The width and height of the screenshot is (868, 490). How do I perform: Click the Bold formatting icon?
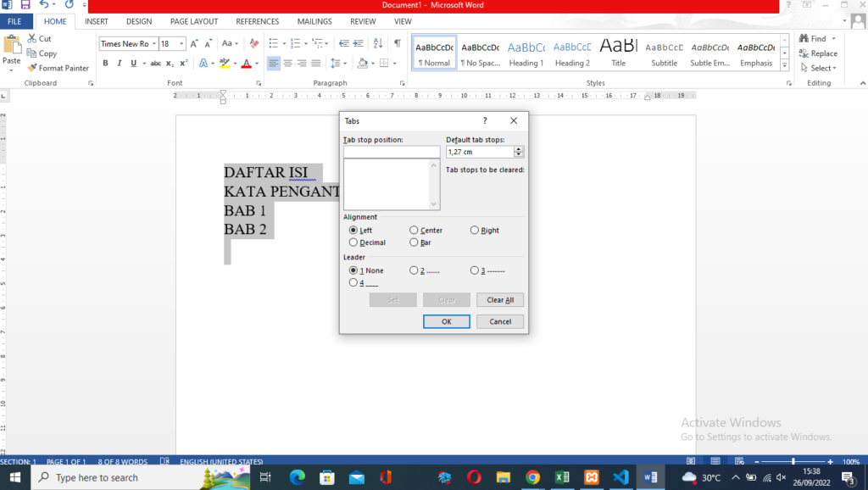[x=106, y=63]
